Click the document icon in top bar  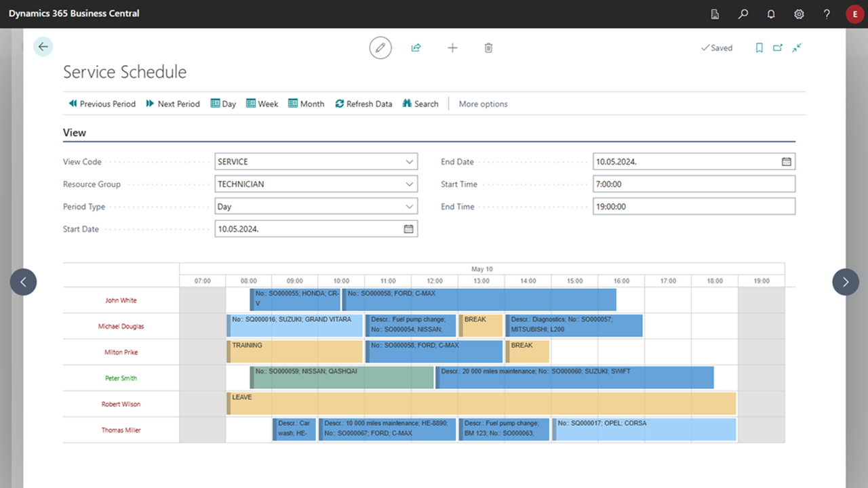click(715, 14)
